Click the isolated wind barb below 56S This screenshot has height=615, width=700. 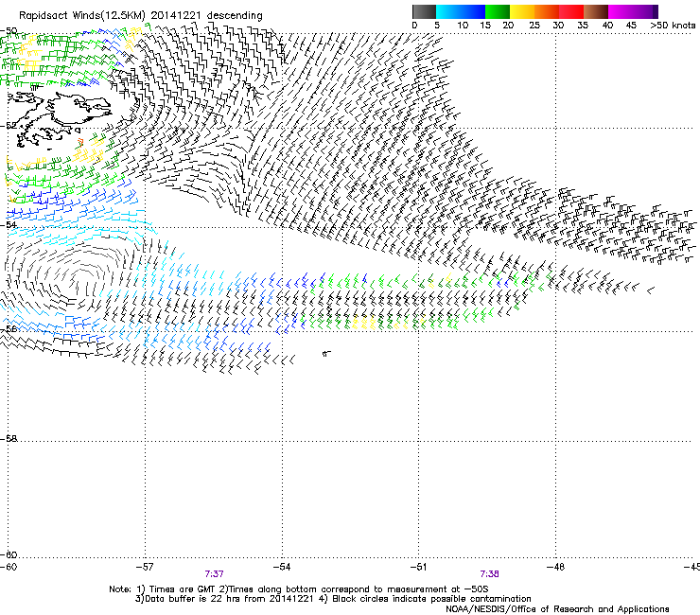pos(326,353)
